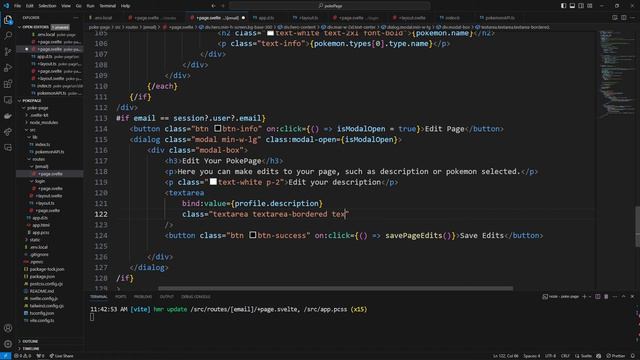The width and height of the screenshot is (640, 360).
Task: Click the pokePage command center search box
Action: 329,6
